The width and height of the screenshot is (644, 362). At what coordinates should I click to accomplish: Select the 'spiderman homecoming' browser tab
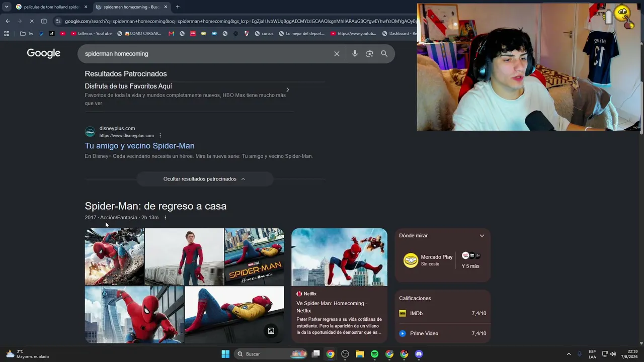tap(131, 7)
